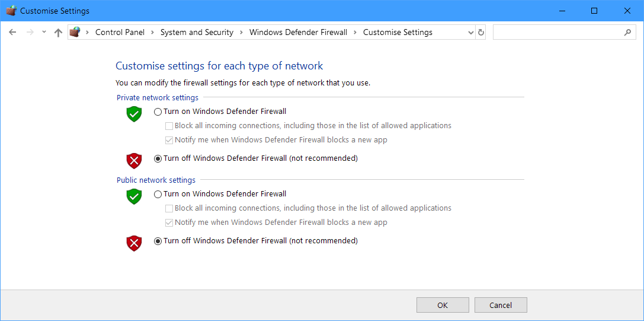
Task: Discard changes with the Cancel button
Action: pos(501,305)
